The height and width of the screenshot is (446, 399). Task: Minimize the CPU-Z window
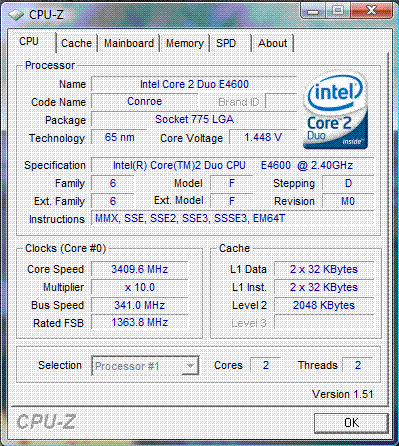312,11
